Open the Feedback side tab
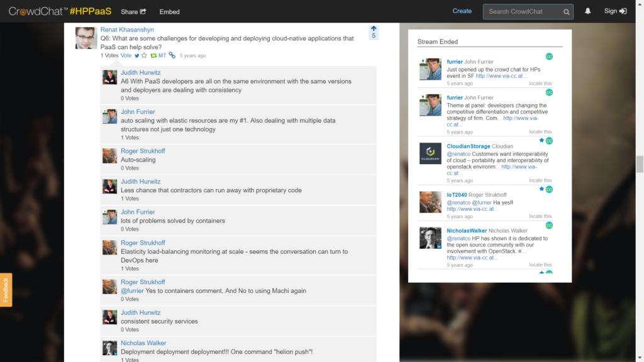This screenshot has height=362, width=644. coord(6,290)
